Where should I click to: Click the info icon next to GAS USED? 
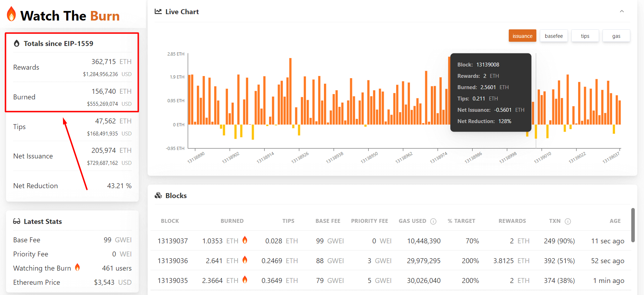tap(433, 221)
